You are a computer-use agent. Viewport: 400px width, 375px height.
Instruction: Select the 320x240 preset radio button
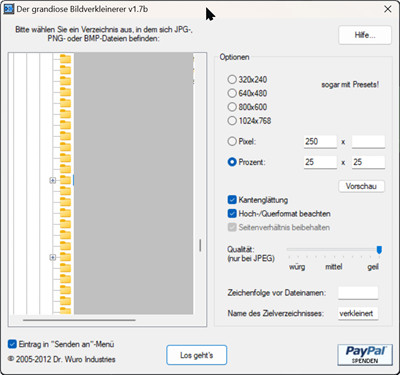pyautogui.click(x=232, y=79)
